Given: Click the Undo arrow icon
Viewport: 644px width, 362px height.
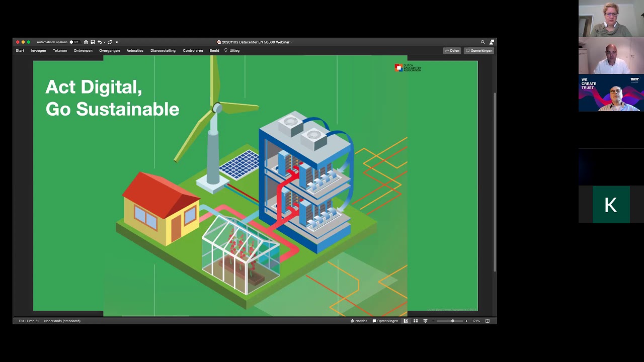Looking at the screenshot, I should coord(100,42).
